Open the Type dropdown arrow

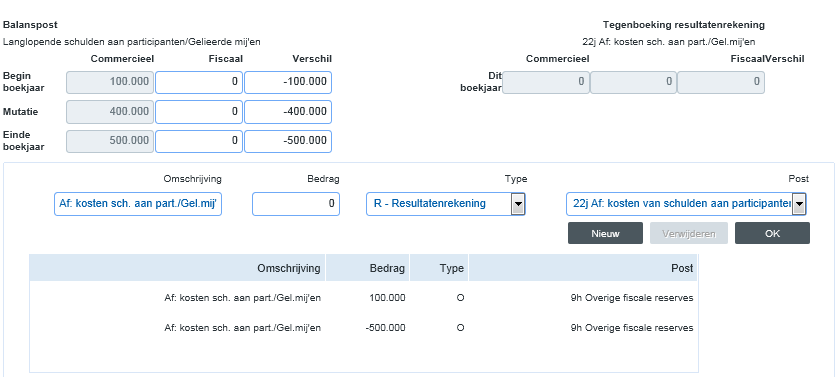[x=518, y=204]
